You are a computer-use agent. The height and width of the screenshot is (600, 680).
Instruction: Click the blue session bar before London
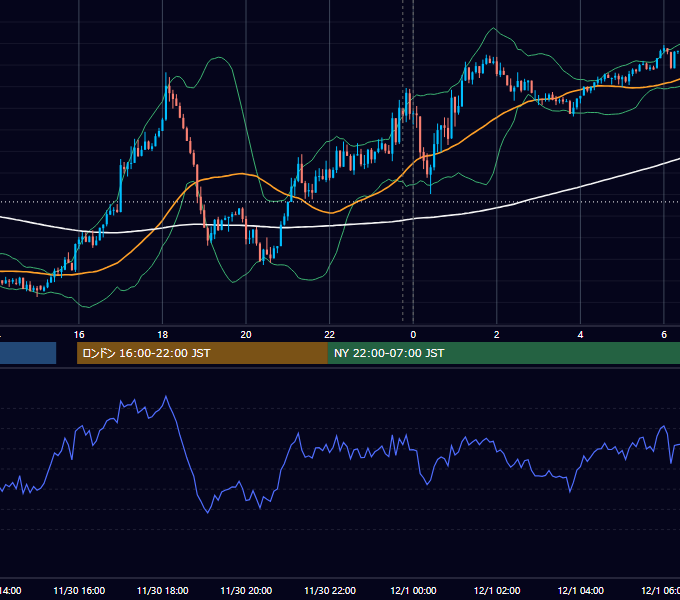28,353
